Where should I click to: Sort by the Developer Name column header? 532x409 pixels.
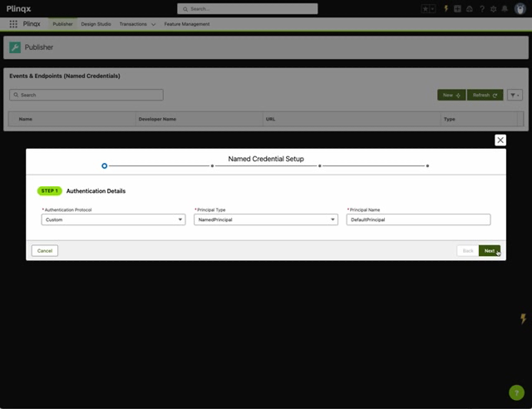coord(157,119)
